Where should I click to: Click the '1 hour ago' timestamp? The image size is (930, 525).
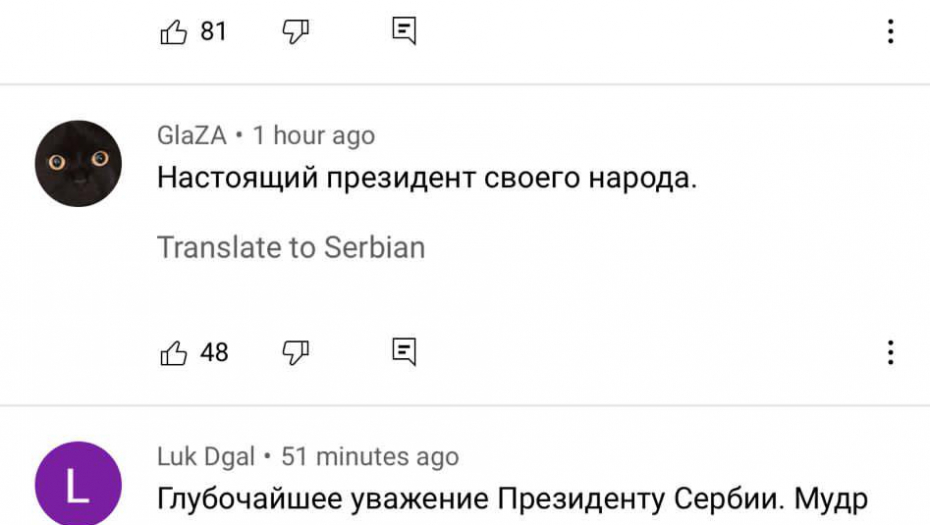pyautogui.click(x=314, y=135)
